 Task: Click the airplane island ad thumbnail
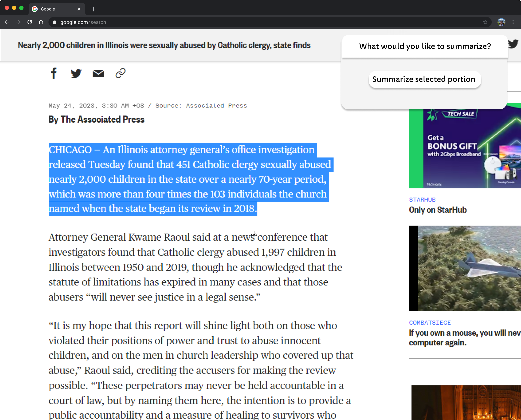coord(464,268)
